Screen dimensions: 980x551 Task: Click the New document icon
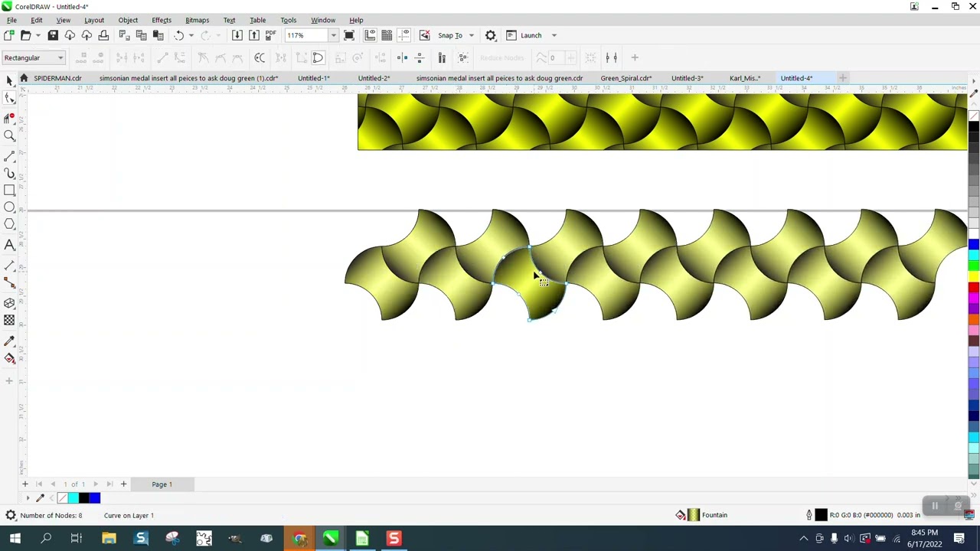pyautogui.click(x=9, y=35)
